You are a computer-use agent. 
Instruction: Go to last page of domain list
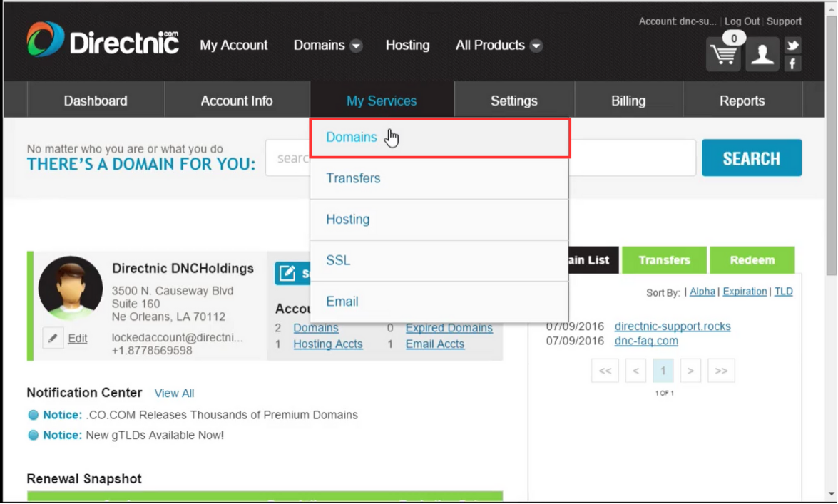click(x=721, y=371)
